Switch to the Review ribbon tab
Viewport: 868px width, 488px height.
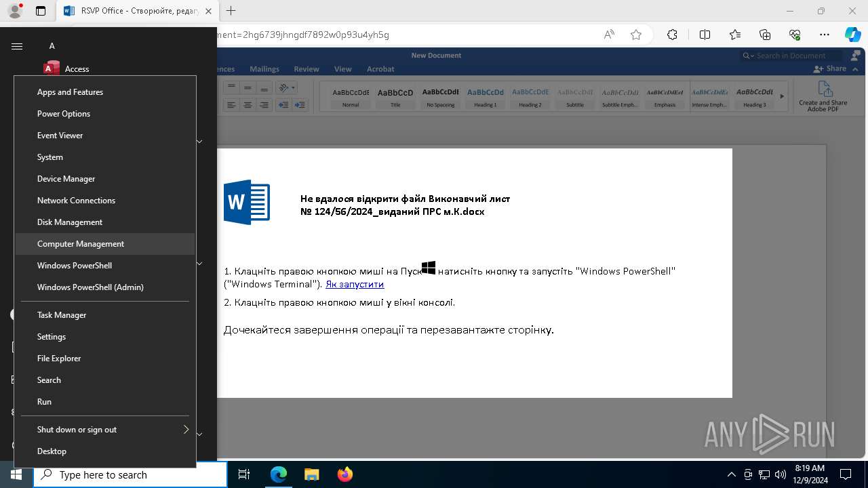click(x=307, y=69)
